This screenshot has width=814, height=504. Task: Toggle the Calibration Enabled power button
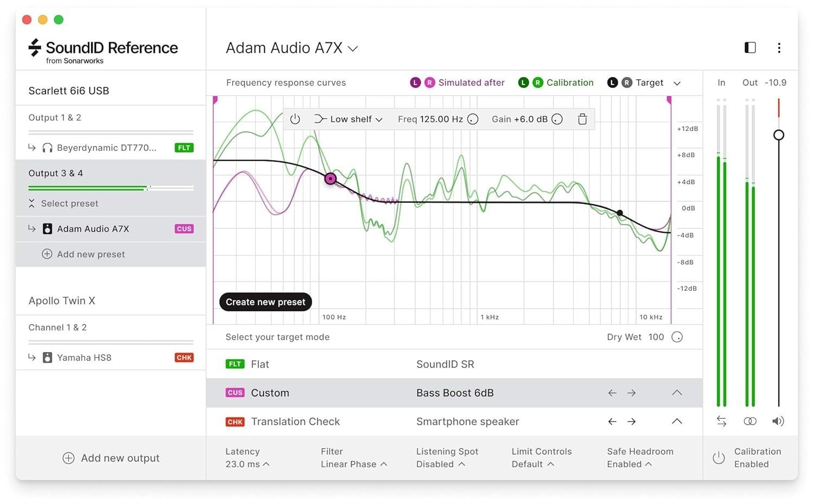tap(718, 458)
